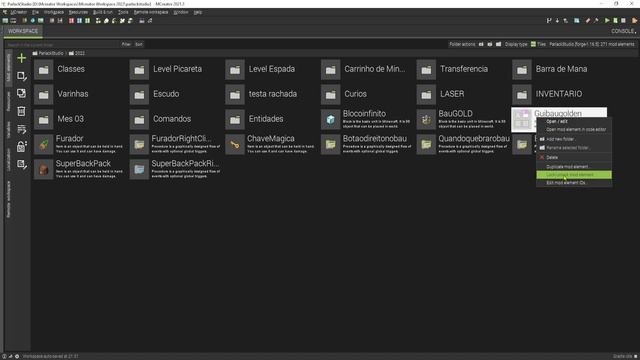Choose Add new folder in context menu
This screenshot has width=640, height=360.
(574, 139)
